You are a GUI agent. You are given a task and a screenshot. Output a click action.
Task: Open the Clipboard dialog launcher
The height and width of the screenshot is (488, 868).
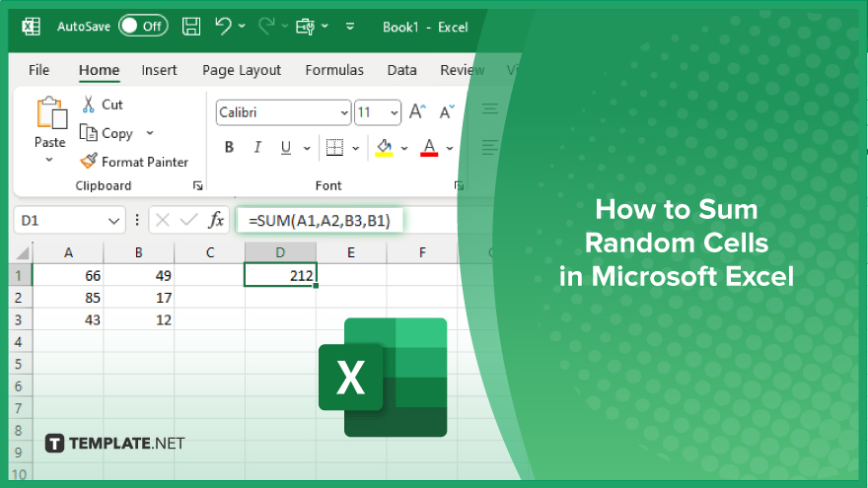[x=197, y=186]
